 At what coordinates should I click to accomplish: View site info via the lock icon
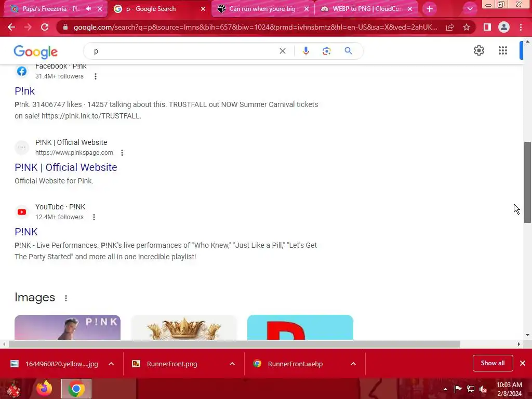tap(65, 27)
